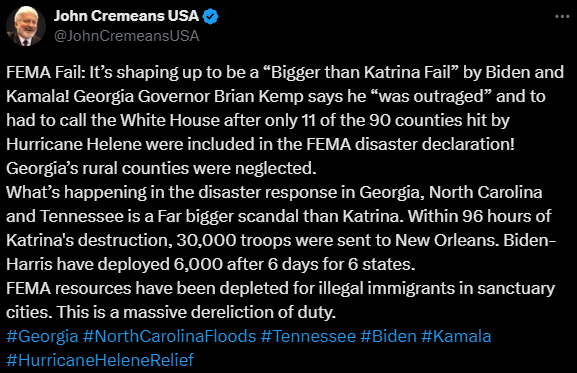Follow the #Tennessee hashtag link

[x=308, y=336]
